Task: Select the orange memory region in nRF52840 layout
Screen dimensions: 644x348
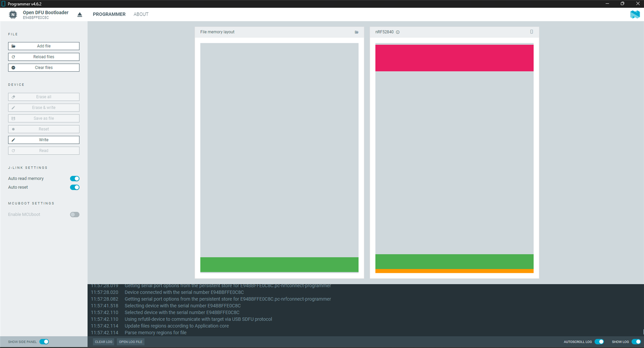Action: coord(454,271)
